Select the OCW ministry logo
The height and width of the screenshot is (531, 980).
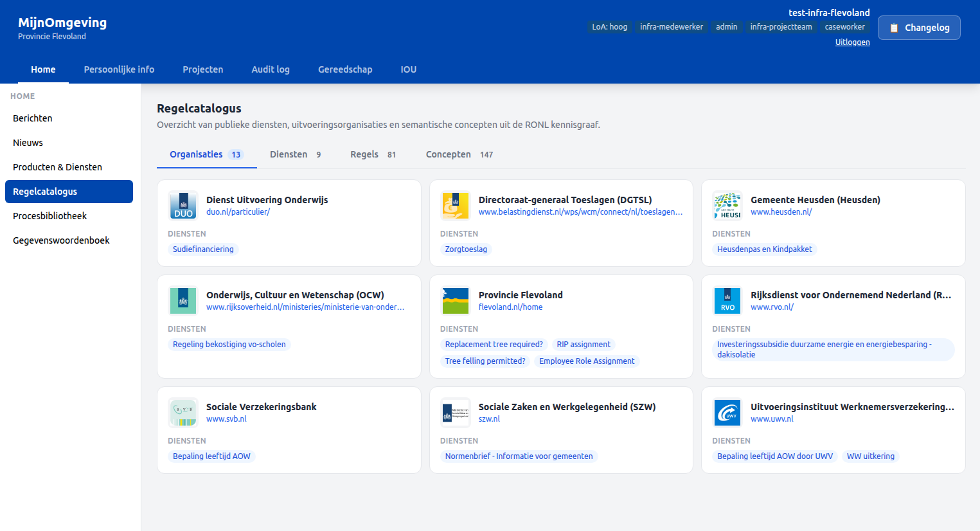pos(183,300)
